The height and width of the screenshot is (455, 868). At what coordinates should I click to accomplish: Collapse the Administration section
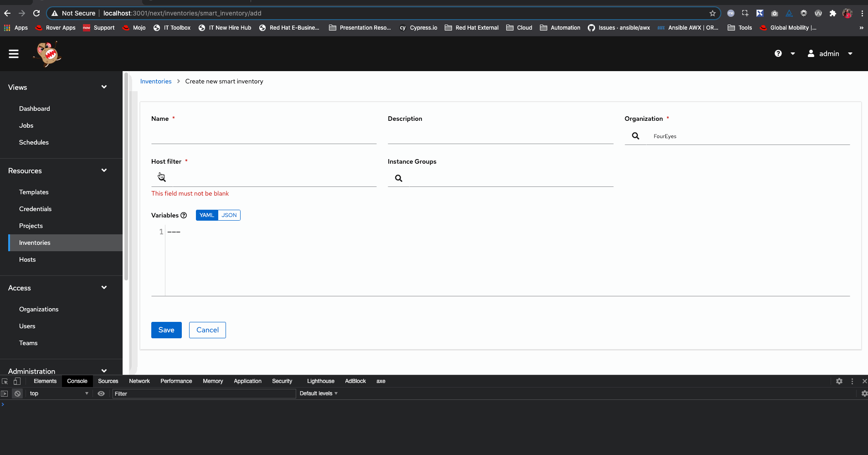coord(104,371)
